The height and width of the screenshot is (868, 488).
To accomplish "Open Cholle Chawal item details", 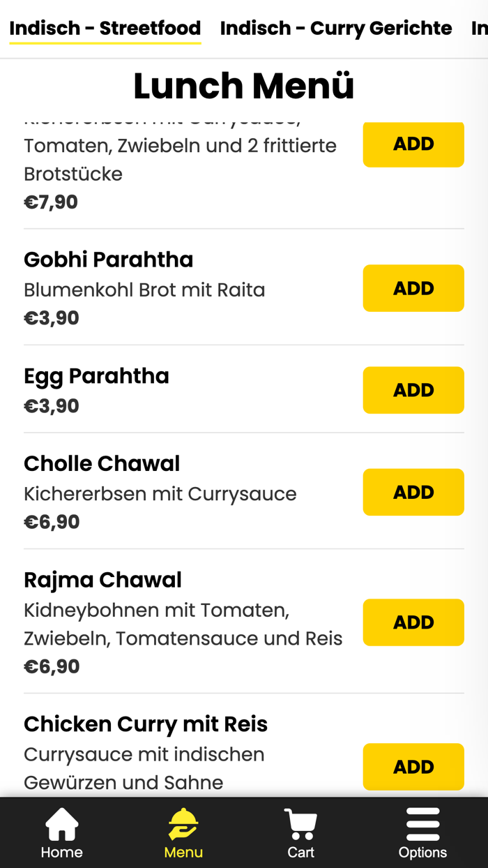I will [x=102, y=464].
